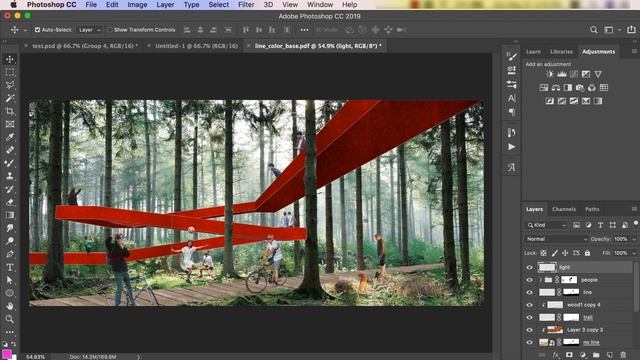Click the layer style fx button

coord(556,355)
